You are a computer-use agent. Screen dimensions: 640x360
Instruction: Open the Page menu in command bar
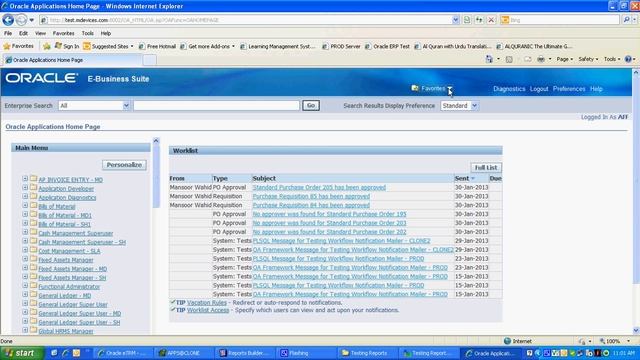point(565,59)
